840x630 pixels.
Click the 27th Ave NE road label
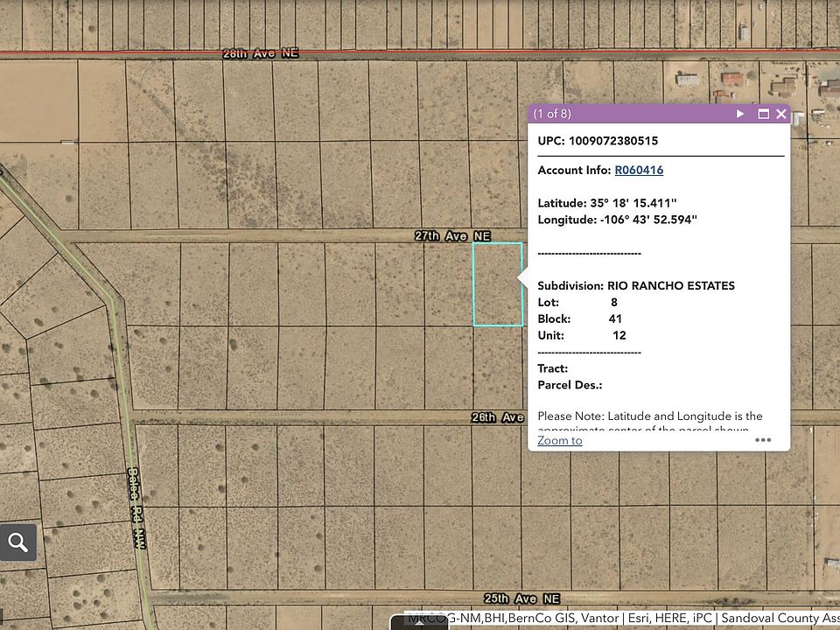(452, 235)
